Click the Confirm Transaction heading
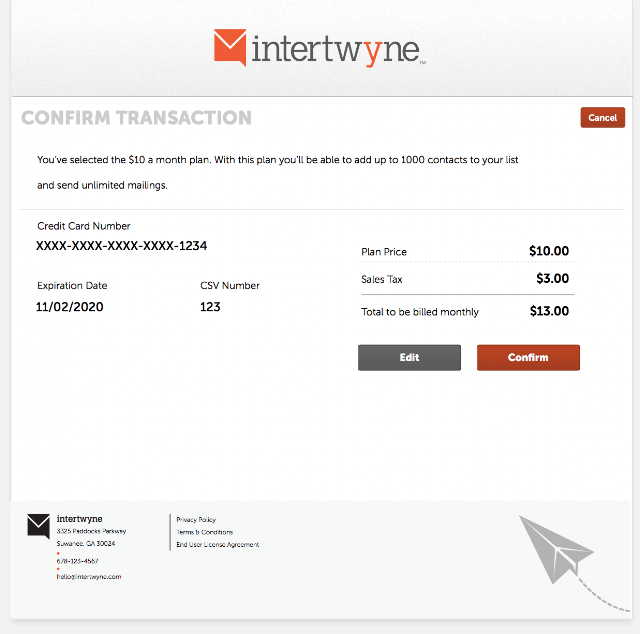Screen dimensions: 640x634 coord(136,118)
